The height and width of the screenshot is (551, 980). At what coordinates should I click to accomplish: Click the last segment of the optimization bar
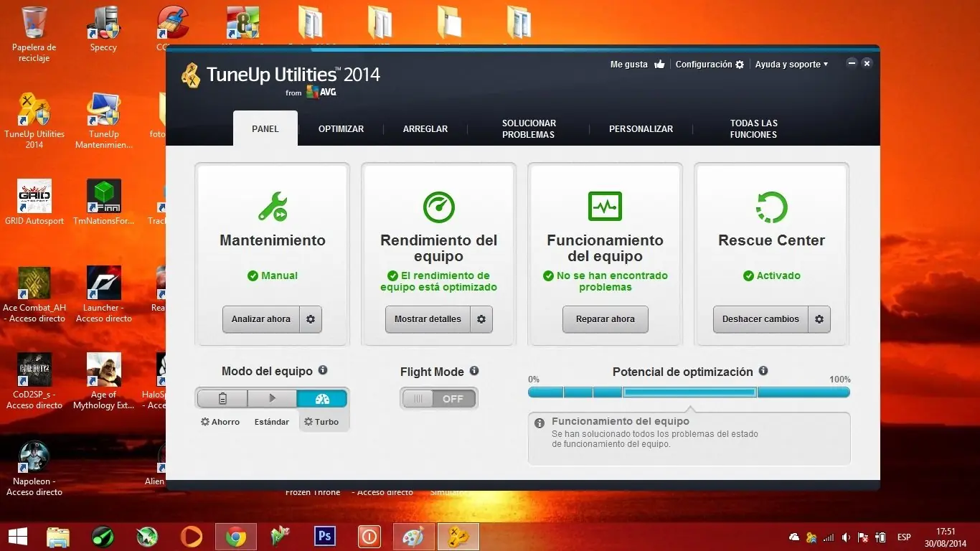(804, 392)
